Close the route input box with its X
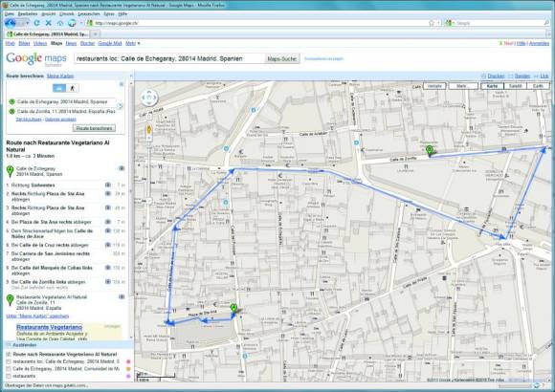 coord(122,84)
